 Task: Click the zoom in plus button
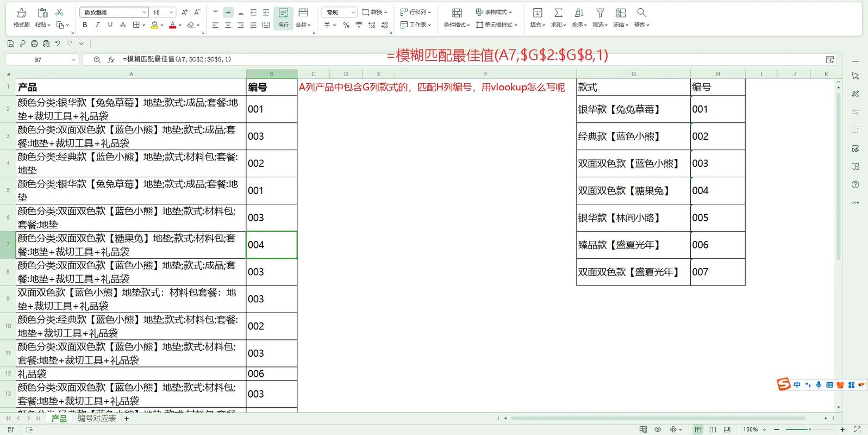pos(843,430)
